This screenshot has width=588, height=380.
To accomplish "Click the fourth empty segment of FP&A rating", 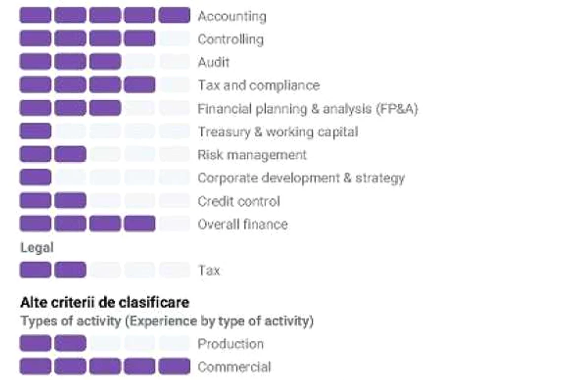I will pyautogui.click(x=139, y=108).
